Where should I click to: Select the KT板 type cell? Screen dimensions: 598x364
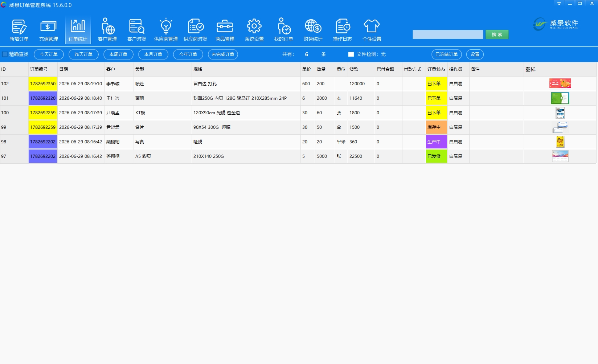click(163, 113)
